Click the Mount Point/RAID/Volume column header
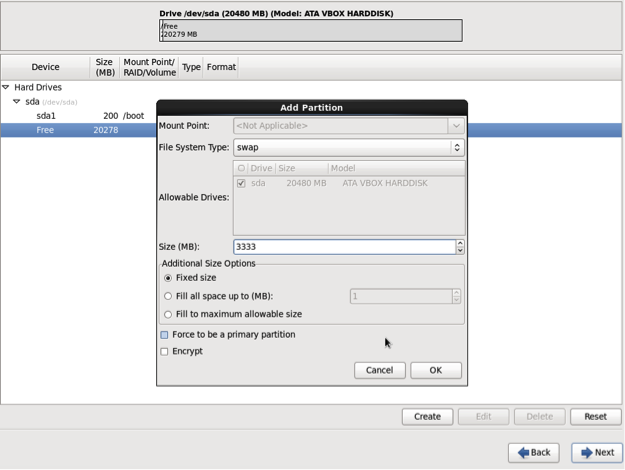This screenshot has width=625, height=470. 149,67
